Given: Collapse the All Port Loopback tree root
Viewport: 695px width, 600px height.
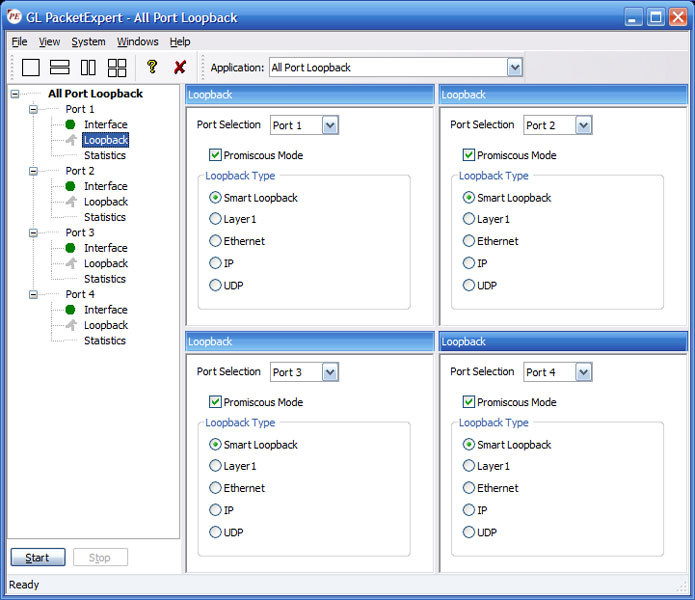Looking at the screenshot, I should 15,94.
